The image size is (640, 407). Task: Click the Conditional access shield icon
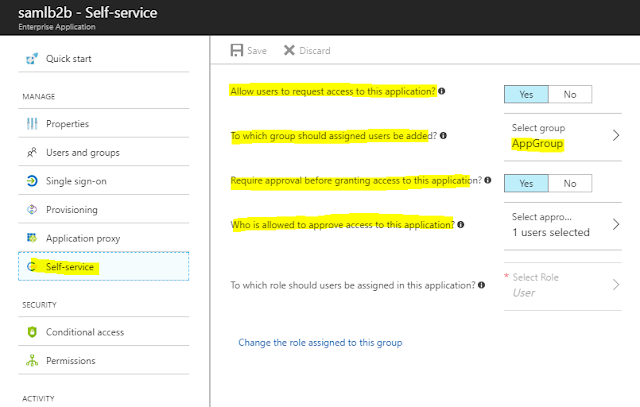coord(30,332)
